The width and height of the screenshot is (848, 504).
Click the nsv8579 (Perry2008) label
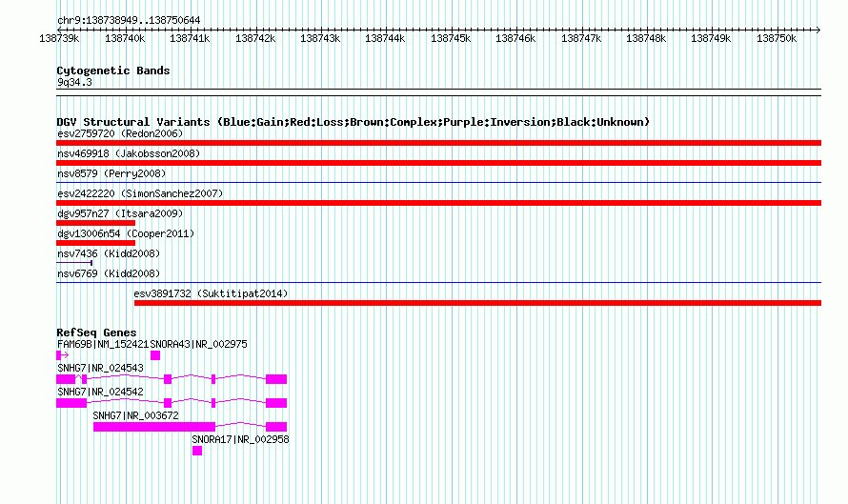click(x=111, y=173)
